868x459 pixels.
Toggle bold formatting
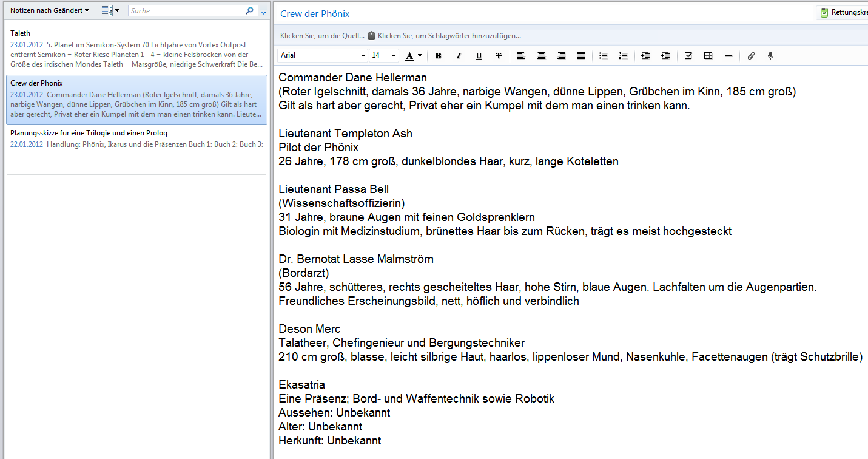click(439, 56)
